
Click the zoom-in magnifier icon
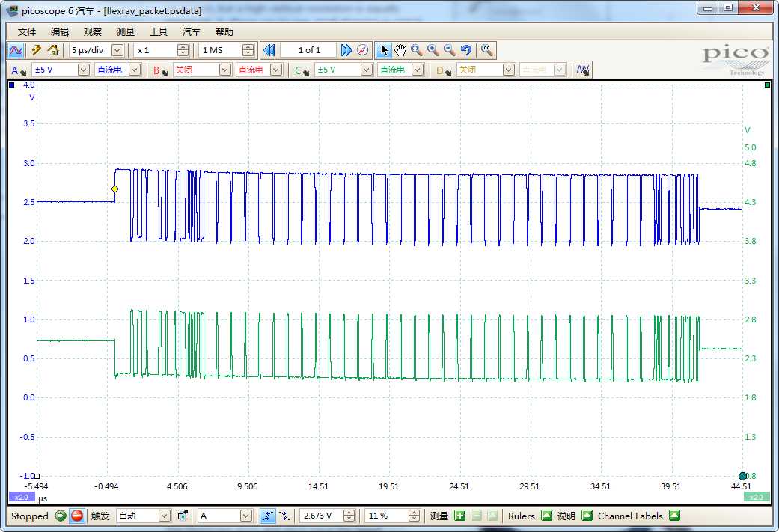[433, 50]
